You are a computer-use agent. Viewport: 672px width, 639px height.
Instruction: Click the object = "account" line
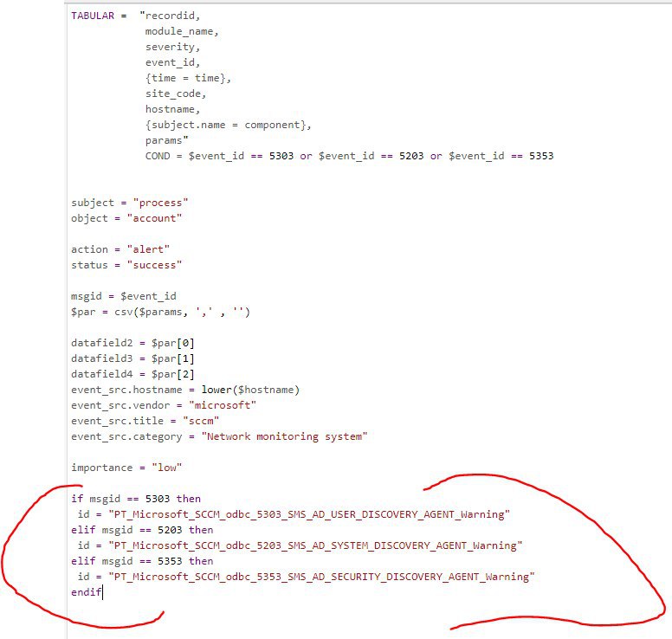click(x=126, y=218)
